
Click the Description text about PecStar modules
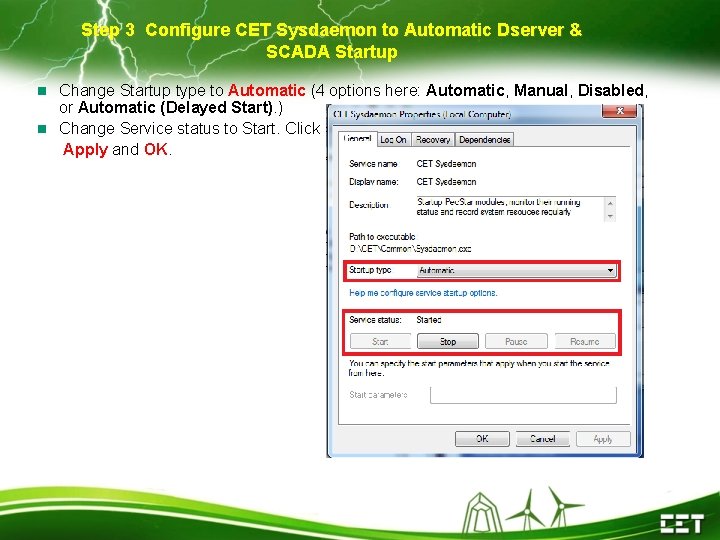tap(499, 207)
